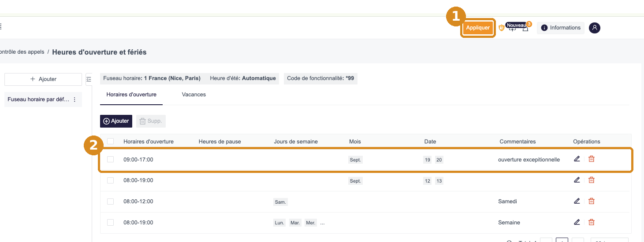Collapse the left time zone sidebar
Viewport: 644px width, 242px height.
tap(89, 79)
